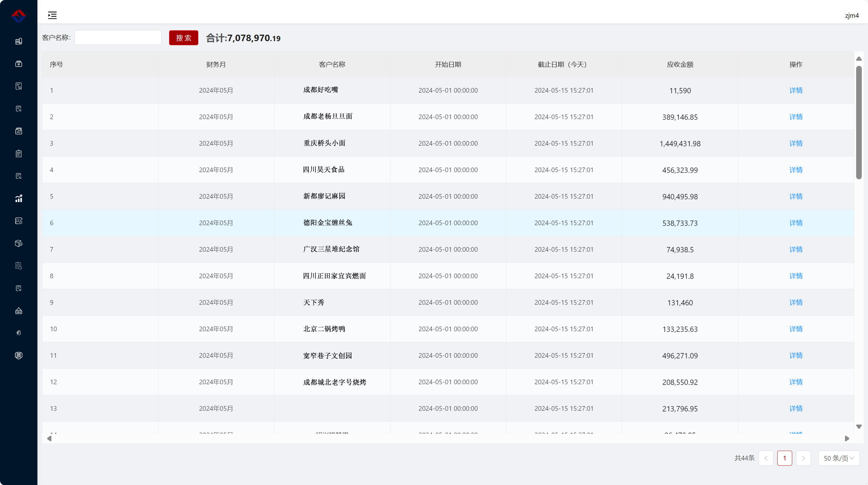Open the clipboard with clock sidebar icon

(18, 266)
